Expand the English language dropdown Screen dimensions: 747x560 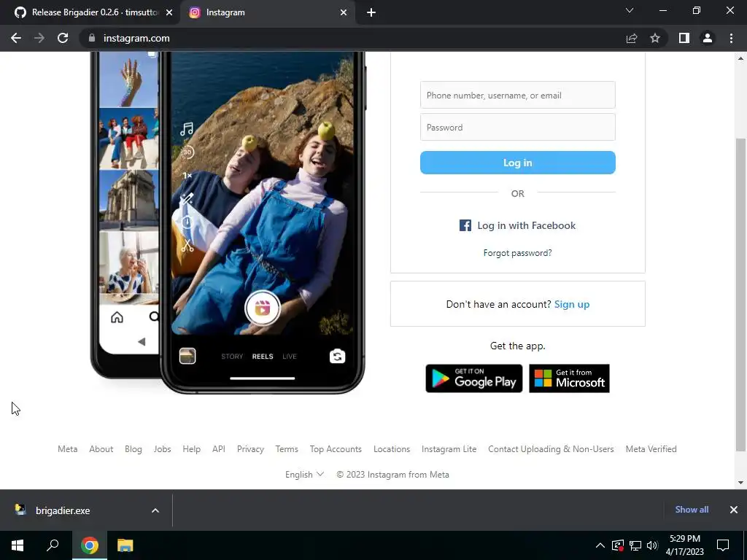(x=304, y=475)
